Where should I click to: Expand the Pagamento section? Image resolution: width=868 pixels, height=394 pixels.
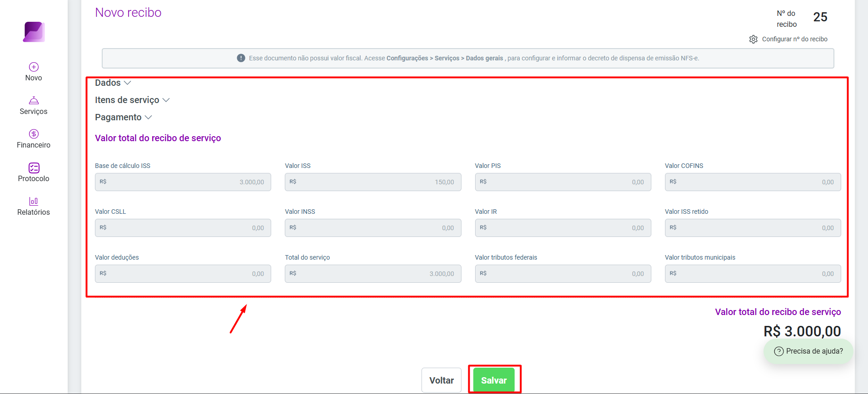[x=124, y=117]
